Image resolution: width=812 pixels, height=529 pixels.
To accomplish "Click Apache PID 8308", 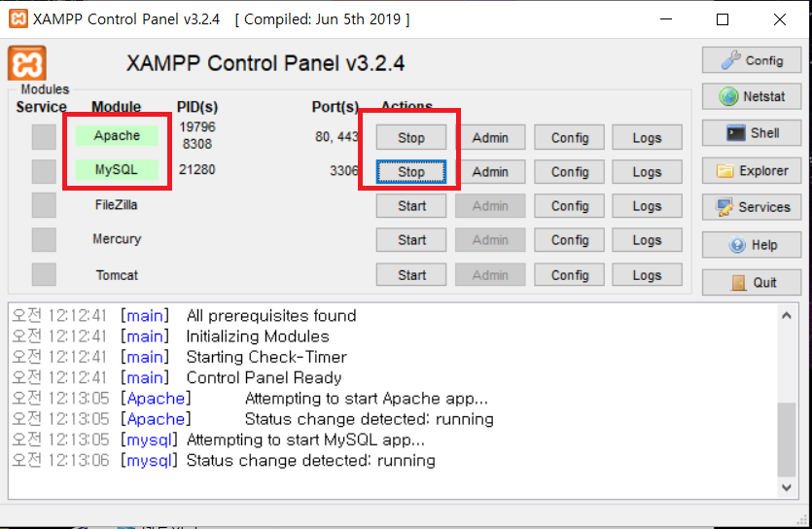I will [x=197, y=144].
